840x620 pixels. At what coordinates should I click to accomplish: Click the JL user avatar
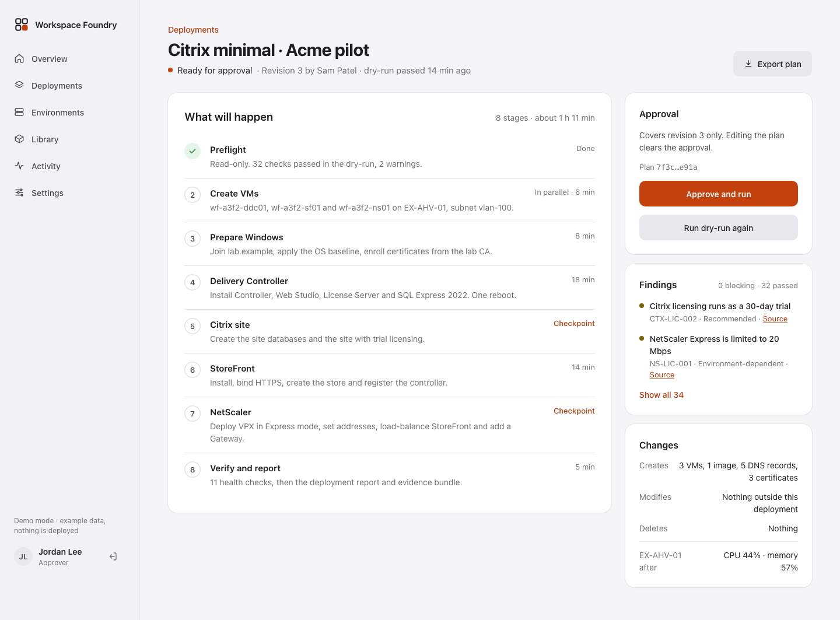point(23,556)
